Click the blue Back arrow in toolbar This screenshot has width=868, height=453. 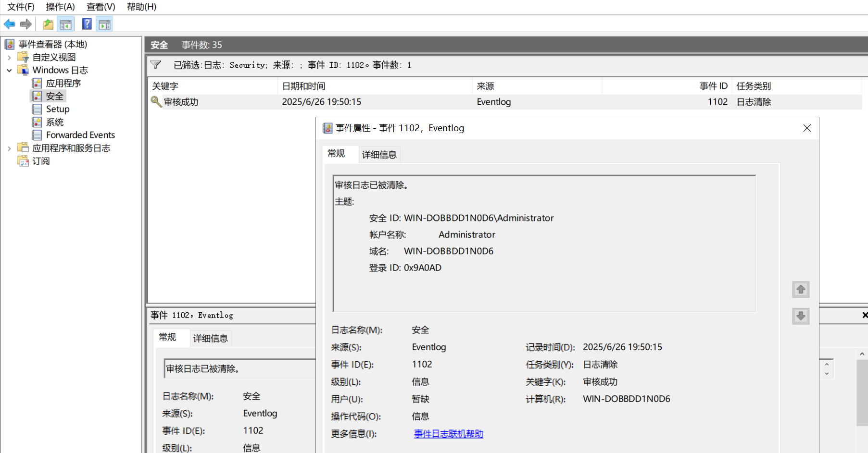point(9,24)
